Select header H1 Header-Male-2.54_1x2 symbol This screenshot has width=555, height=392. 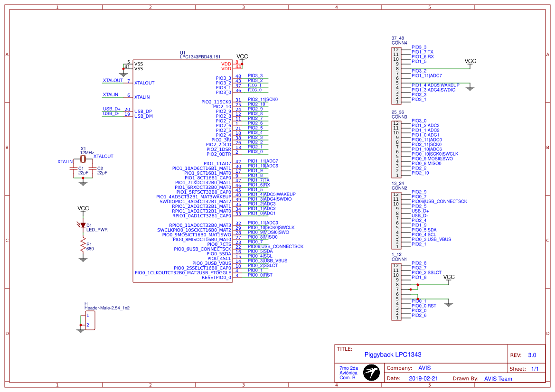[90, 320]
